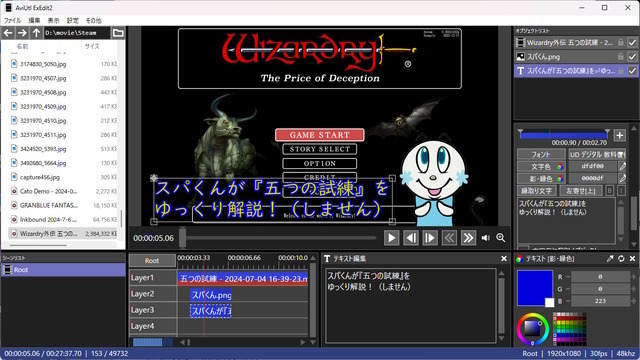The image size is (640, 360).
Task: Uncheck visibility of the Wizardry外伝 video object
Action: point(632,42)
